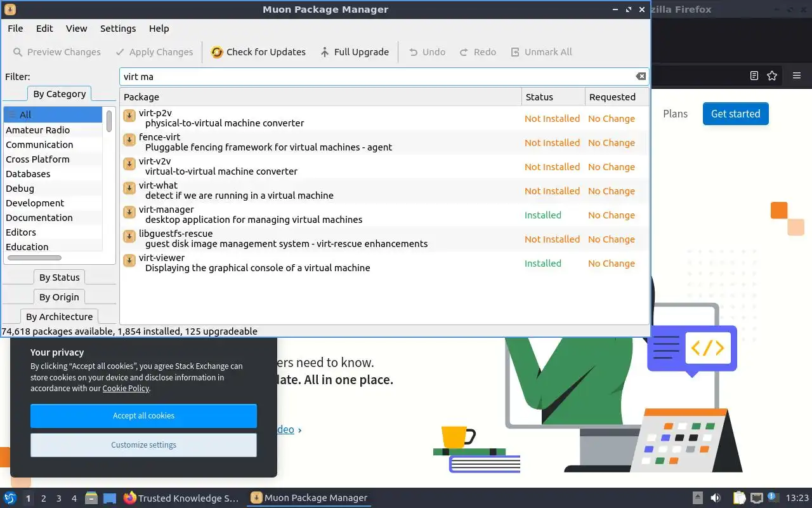Select the Amateur Radio category

53,130
